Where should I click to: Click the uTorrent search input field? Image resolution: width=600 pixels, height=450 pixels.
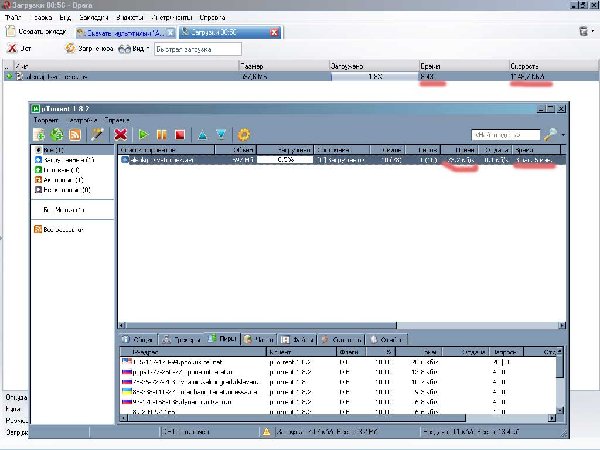point(505,134)
